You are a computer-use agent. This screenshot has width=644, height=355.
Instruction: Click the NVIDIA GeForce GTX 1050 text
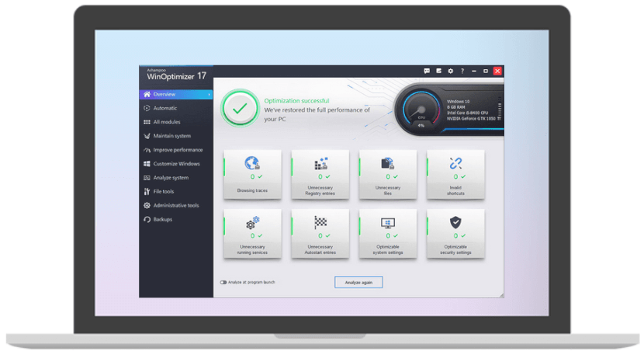click(x=473, y=119)
